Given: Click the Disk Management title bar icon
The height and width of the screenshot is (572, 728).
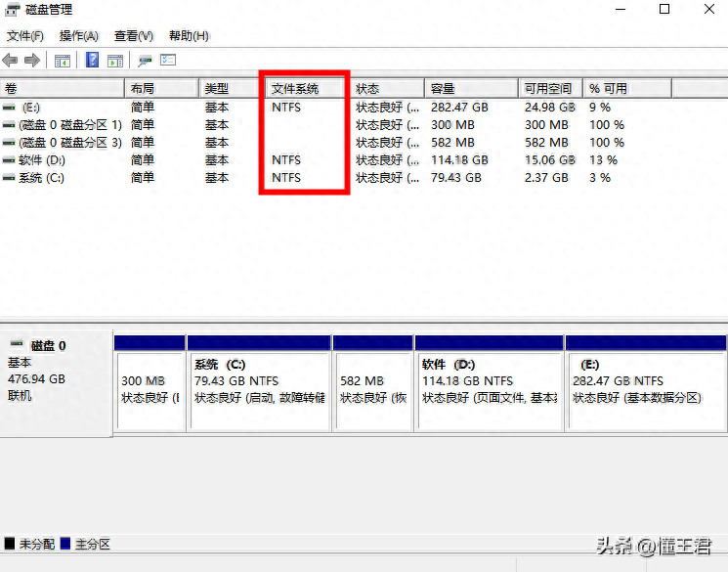Looking at the screenshot, I should point(13,10).
